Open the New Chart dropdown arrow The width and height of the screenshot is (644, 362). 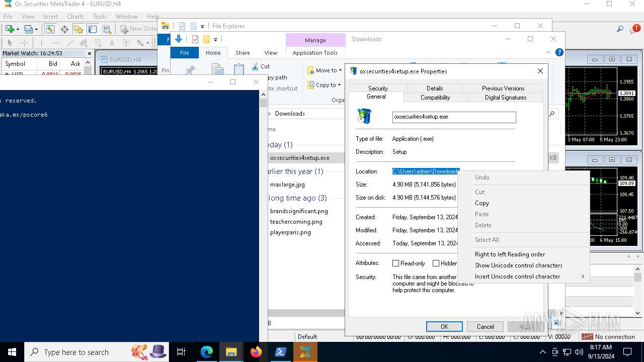point(18,29)
